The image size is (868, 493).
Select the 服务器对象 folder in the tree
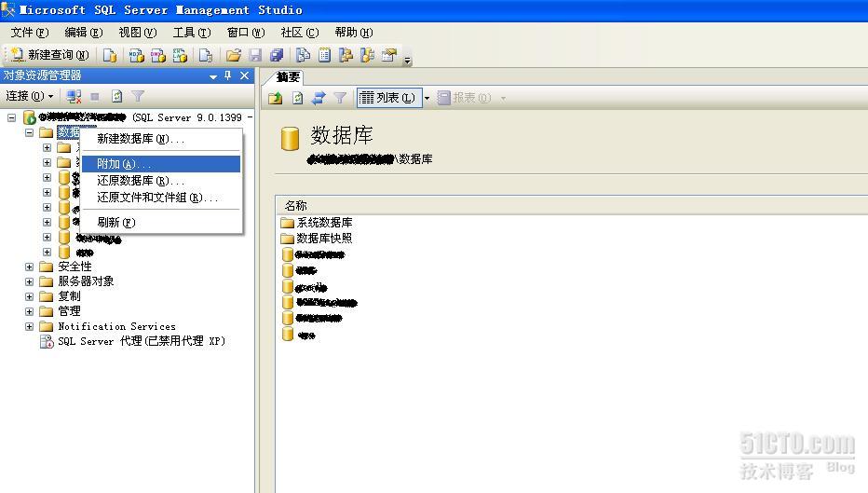pos(77,282)
